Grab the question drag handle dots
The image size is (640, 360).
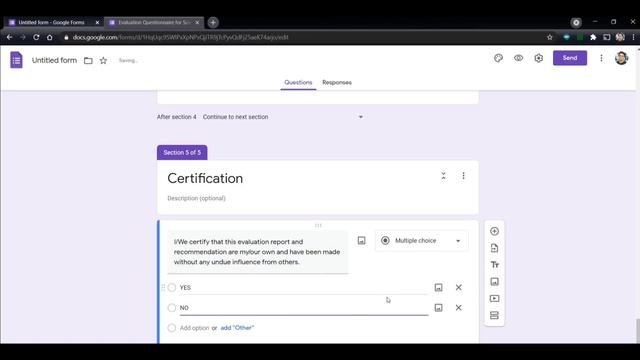(318, 225)
